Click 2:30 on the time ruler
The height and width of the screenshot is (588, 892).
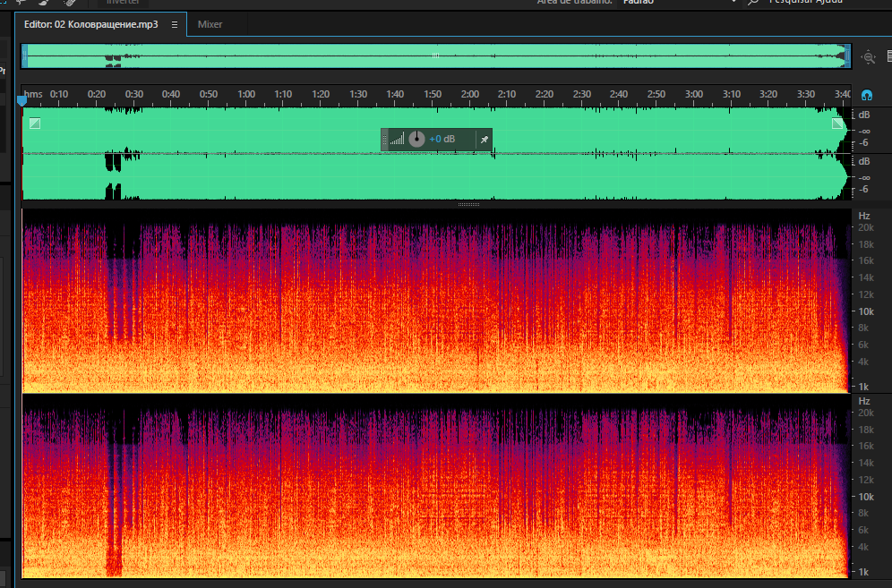(581, 94)
